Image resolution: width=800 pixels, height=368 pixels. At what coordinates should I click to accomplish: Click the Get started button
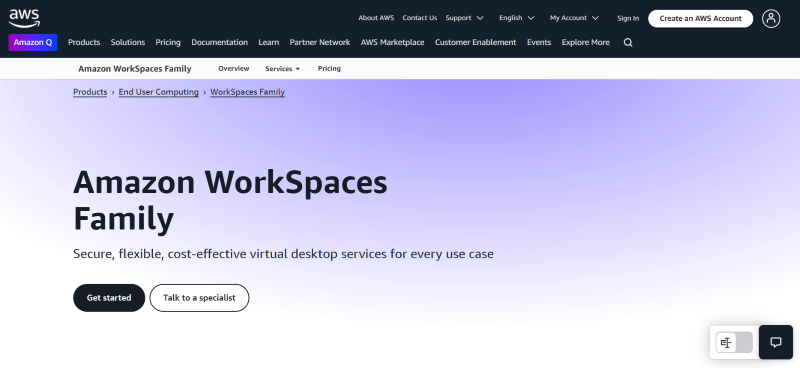tap(109, 298)
